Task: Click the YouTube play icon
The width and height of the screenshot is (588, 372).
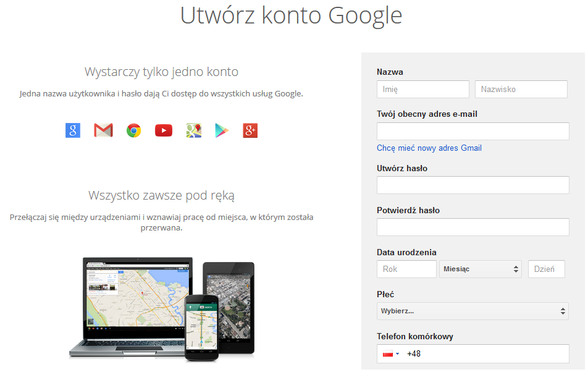Action: [x=164, y=130]
